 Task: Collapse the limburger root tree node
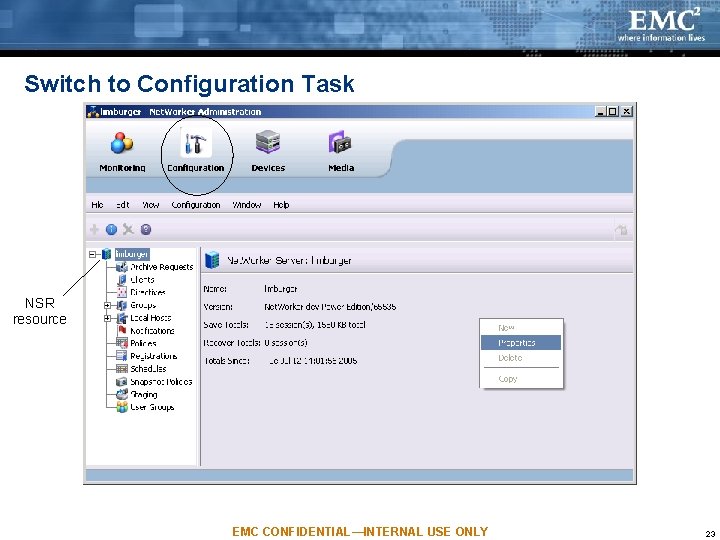point(93,254)
